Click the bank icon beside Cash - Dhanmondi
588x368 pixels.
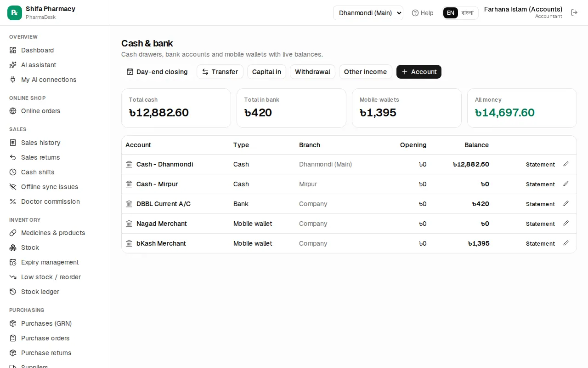129,164
